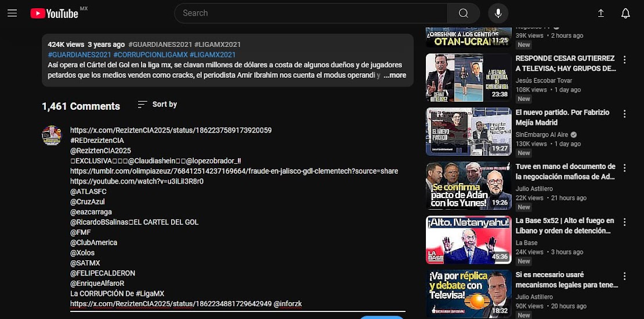The width and height of the screenshot is (644, 319).
Task: Click @SATMX mention in comment
Action: [85, 263]
